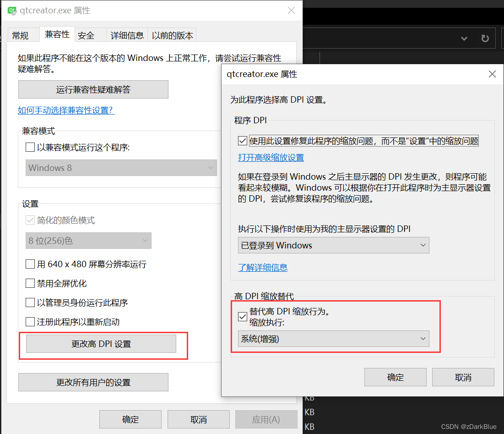Click the refresh icon in the background window
504x434 pixels.
point(485,38)
